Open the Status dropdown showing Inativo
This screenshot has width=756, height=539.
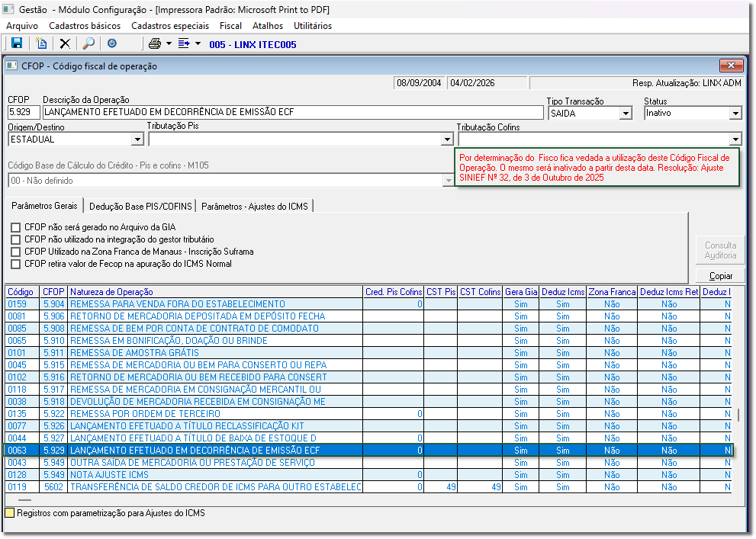[735, 114]
